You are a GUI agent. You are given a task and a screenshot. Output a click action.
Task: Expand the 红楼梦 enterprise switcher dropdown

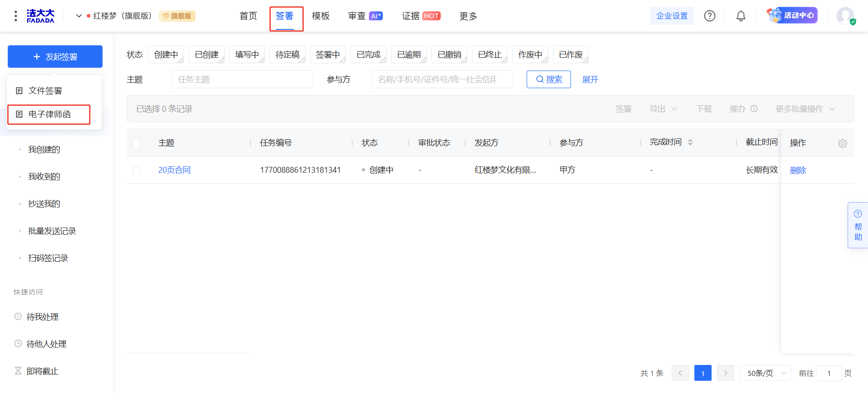click(x=79, y=16)
